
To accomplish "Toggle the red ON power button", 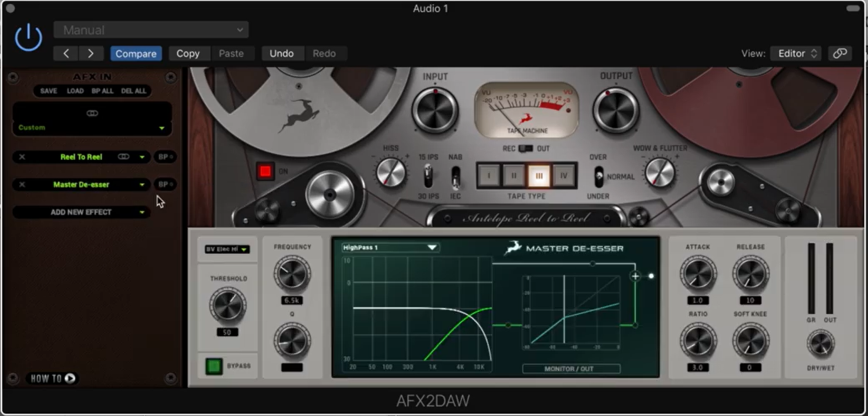I will 265,171.
